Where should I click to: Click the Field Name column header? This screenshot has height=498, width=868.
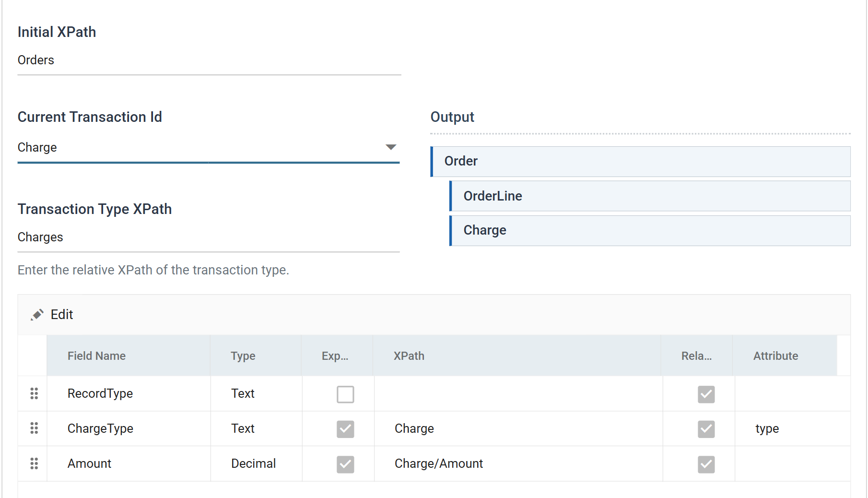coord(129,356)
